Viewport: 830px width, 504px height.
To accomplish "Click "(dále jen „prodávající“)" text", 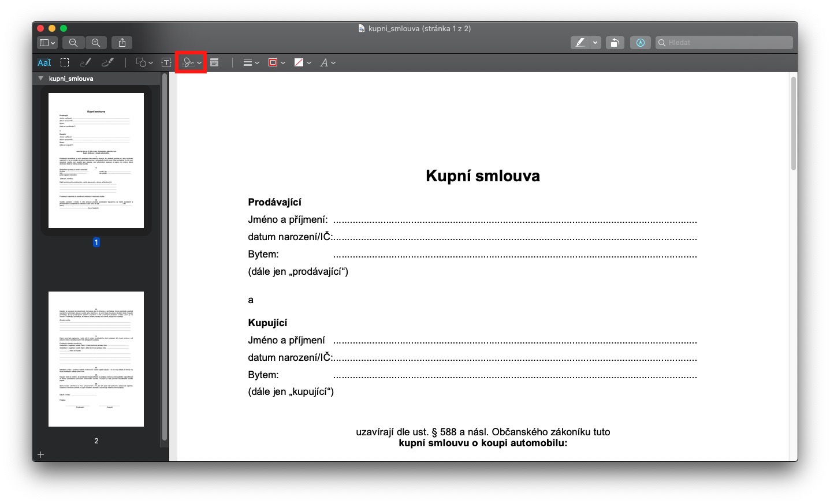I will pyautogui.click(x=298, y=271).
